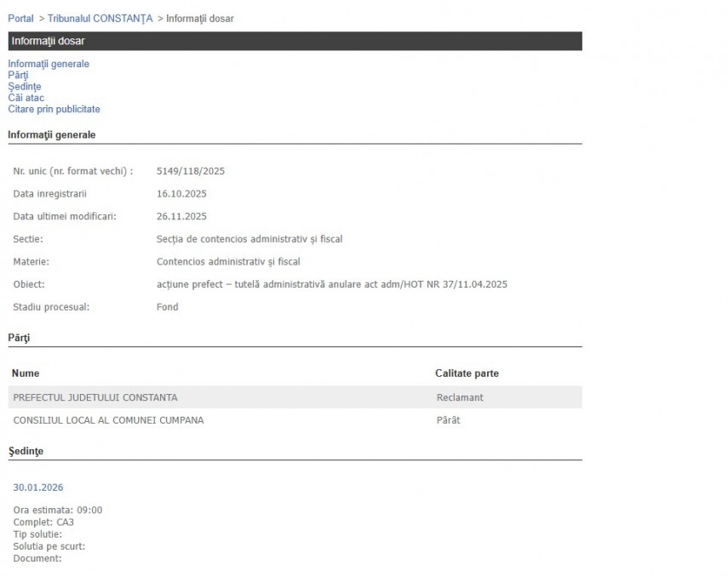Click the Pârât party role cell
This screenshot has height=576, width=728.
pyautogui.click(x=448, y=420)
